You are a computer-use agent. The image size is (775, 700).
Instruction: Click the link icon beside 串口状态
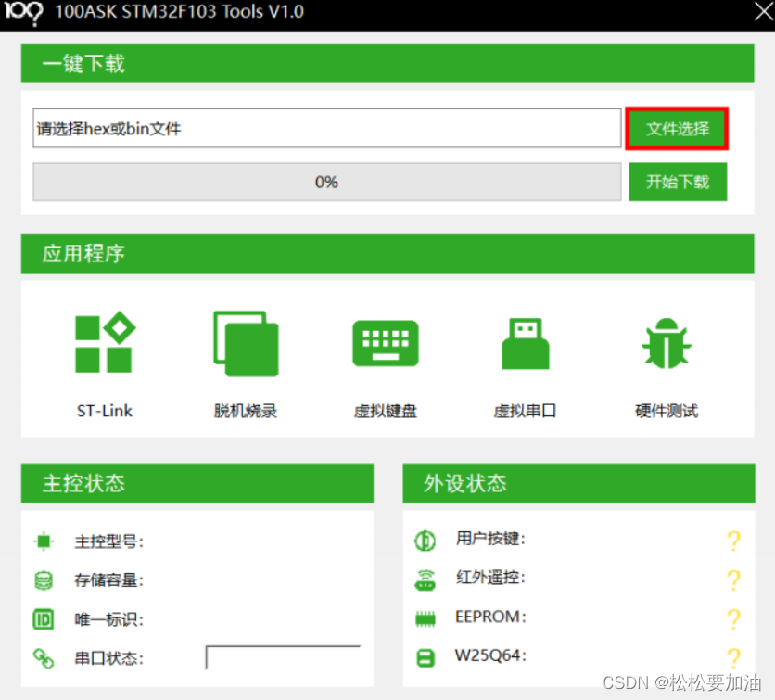click(x=44, y=658)
